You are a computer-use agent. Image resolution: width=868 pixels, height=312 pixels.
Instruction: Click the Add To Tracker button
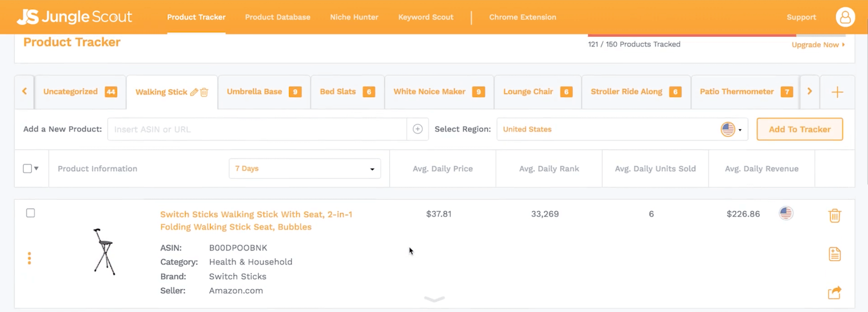pyautogui.click(x=800, y=129)
